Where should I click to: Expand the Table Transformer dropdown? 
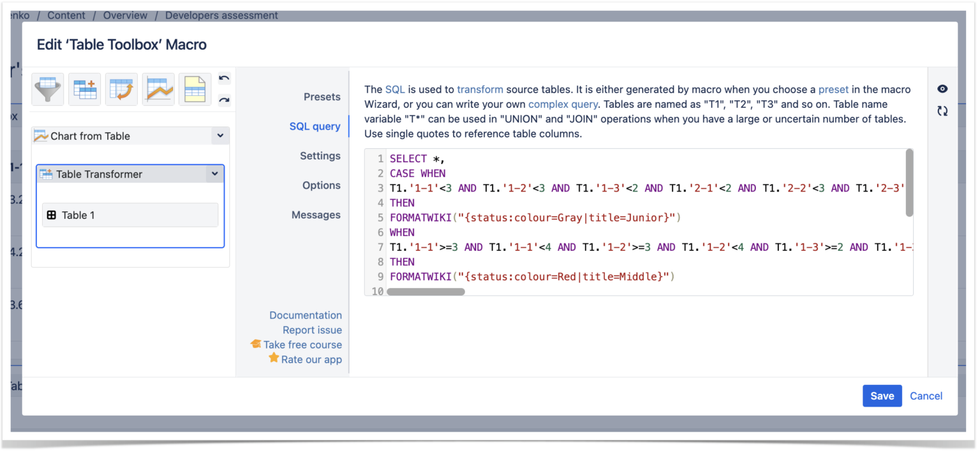[x=215, y=174]
